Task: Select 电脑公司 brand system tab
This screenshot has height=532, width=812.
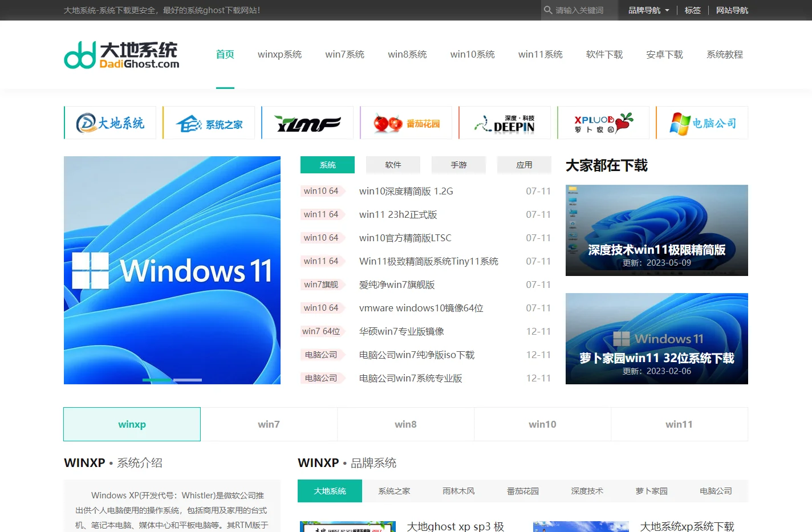Action: pyautogui.click(x=716, y=491)
